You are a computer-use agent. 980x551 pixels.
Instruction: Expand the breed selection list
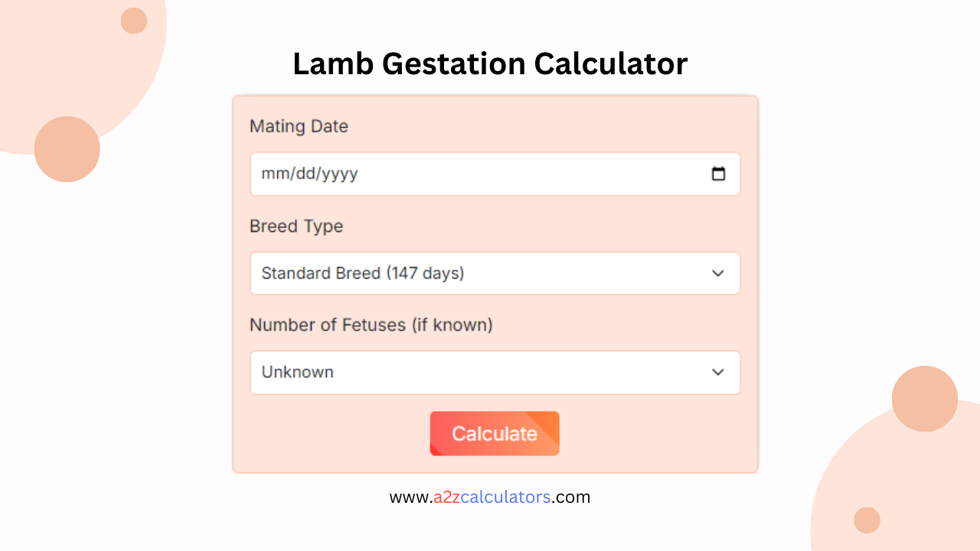(x=495, y=273)
